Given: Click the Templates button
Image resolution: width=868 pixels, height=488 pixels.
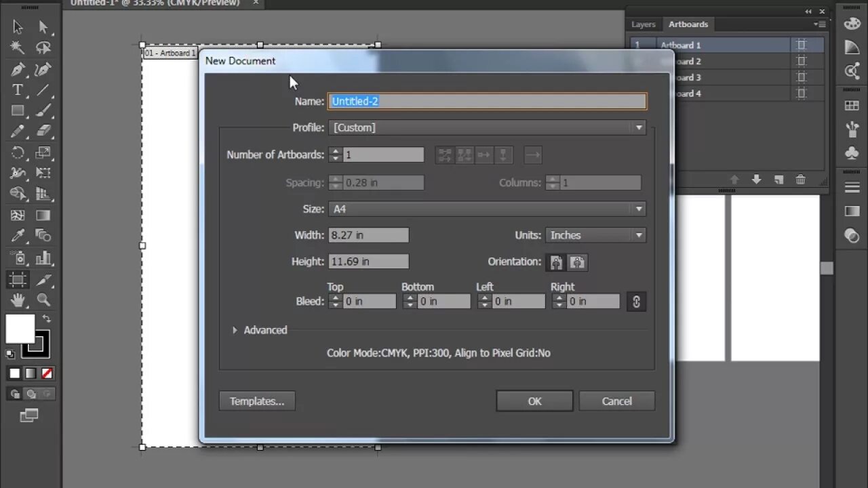Looking at the screenshot, I should point(256,401).
